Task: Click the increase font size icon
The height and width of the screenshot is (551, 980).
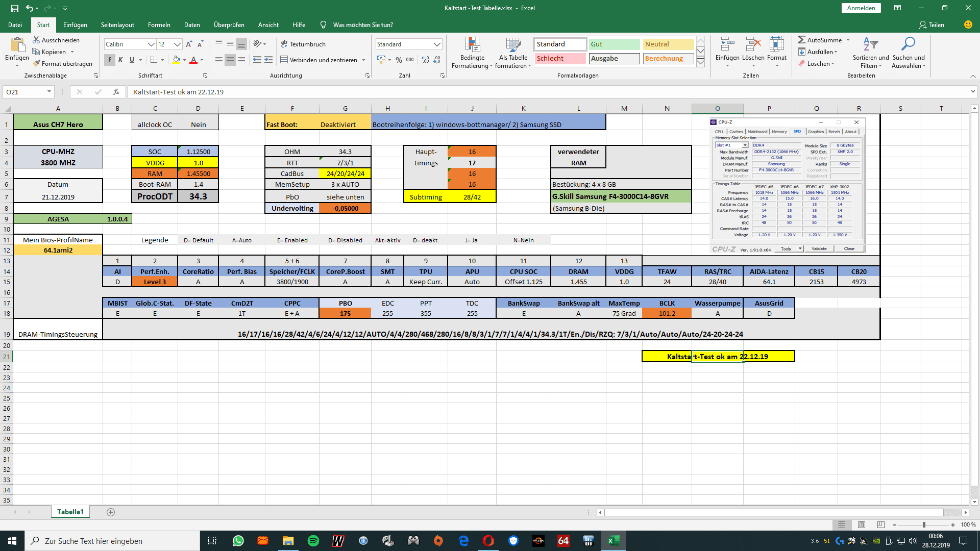Action: pos(189,44)
